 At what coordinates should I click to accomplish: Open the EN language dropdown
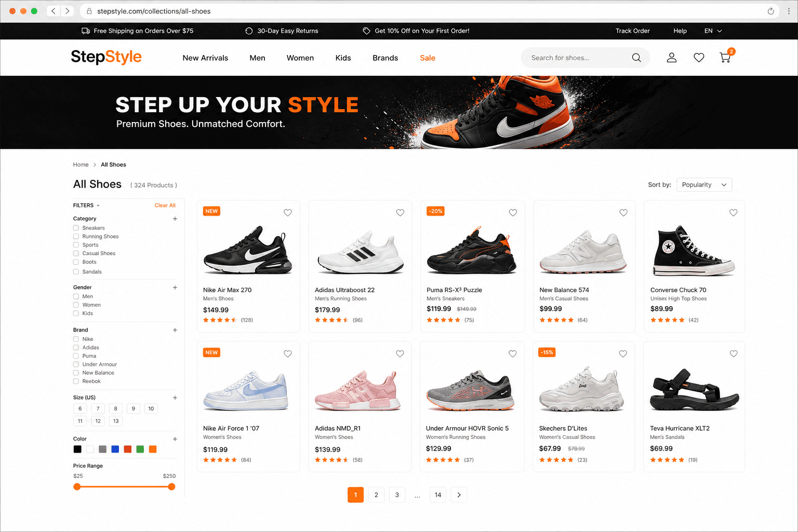tap(713, 31)
